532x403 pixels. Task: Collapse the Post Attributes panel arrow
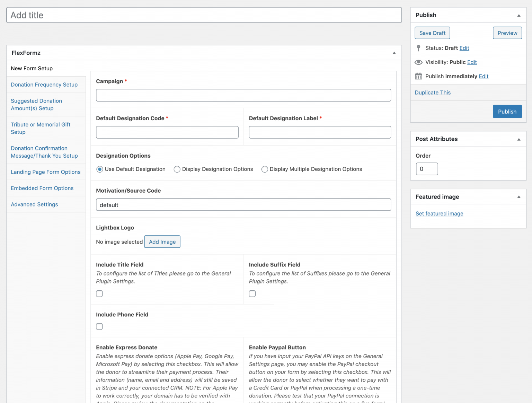click(x=518, y=139)
